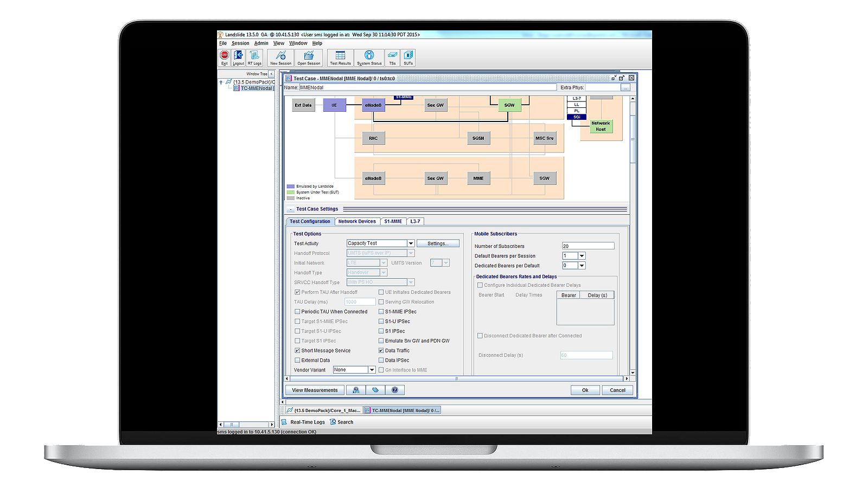Open the File menu
The image size is (868, 488).
tap(223, 43)
